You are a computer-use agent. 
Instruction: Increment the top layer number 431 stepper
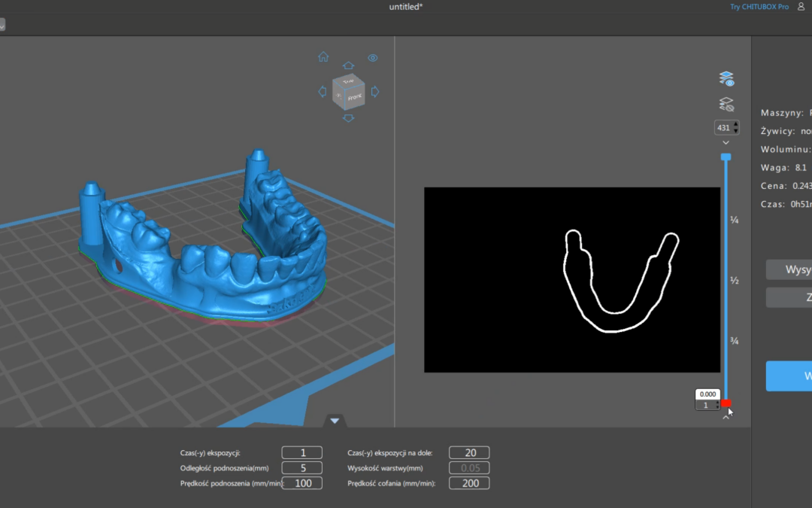coord(735,125)
